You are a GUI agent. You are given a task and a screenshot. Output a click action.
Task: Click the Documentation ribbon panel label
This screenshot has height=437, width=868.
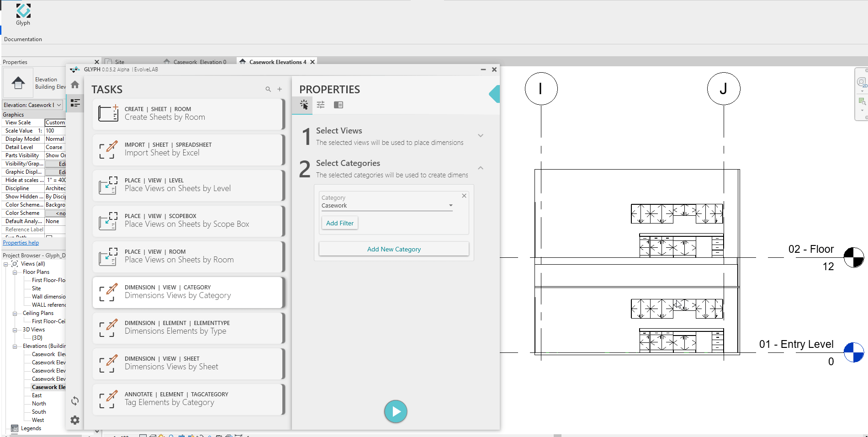[x=23, y=39]
